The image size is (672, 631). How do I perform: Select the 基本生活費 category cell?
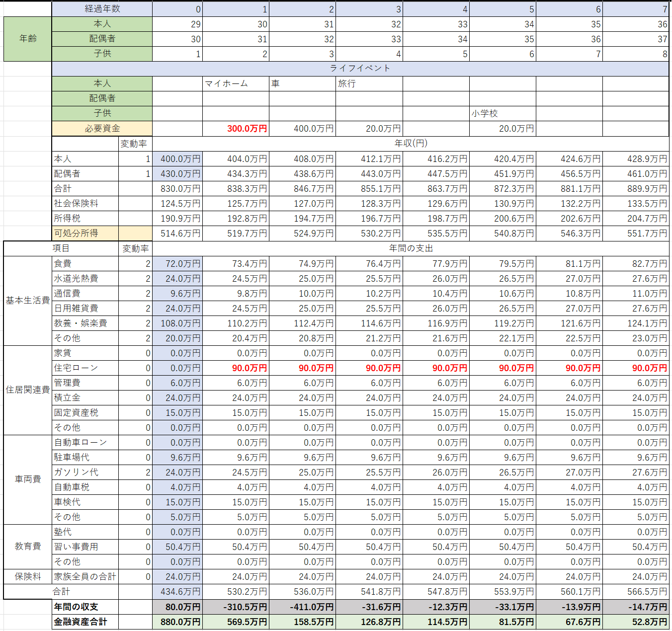pyautogui.click(x=28, y=301)
